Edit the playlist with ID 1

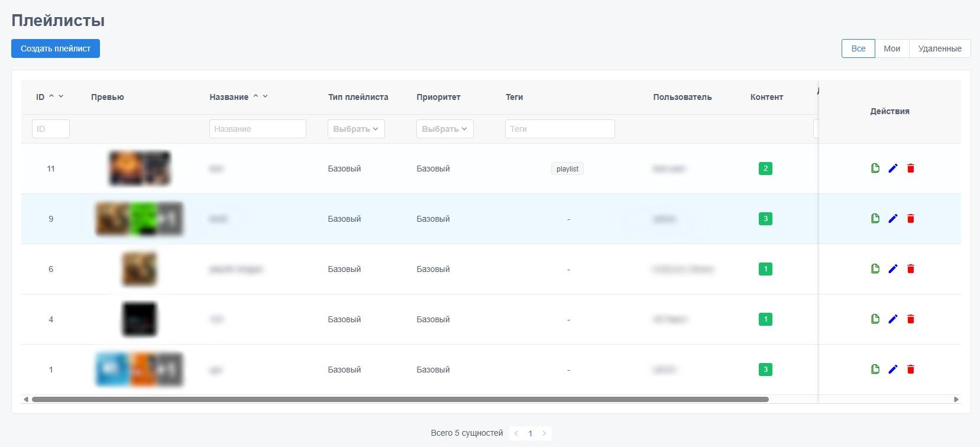(x=893, y=370)
